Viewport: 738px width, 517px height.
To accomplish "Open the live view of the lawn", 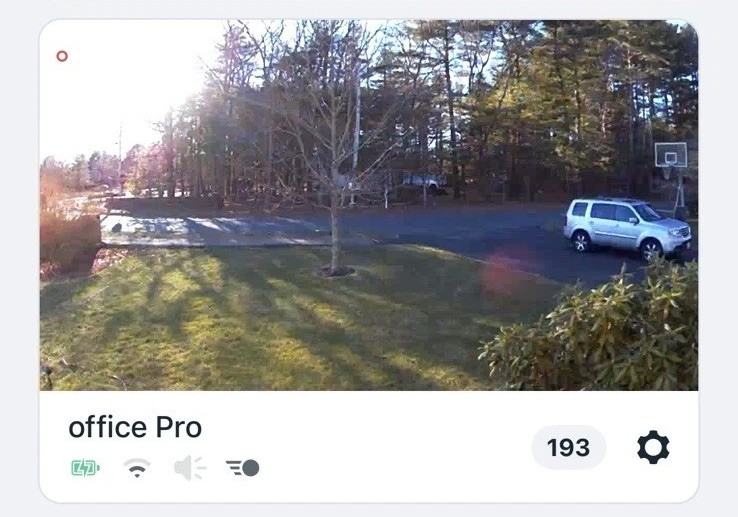I will (369, 205).
